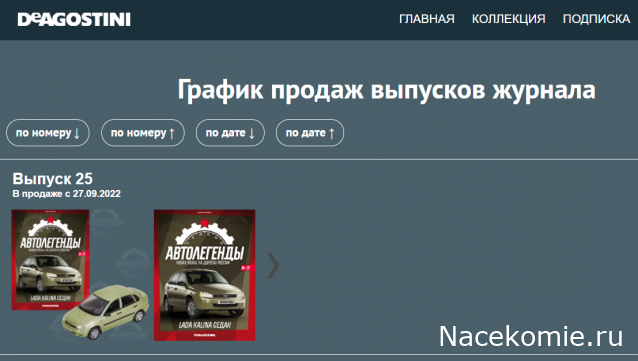Open the КОЛЛЕКЦИЯ menu item
Viewport: 638px width, 361px height.
coord(508,19)
